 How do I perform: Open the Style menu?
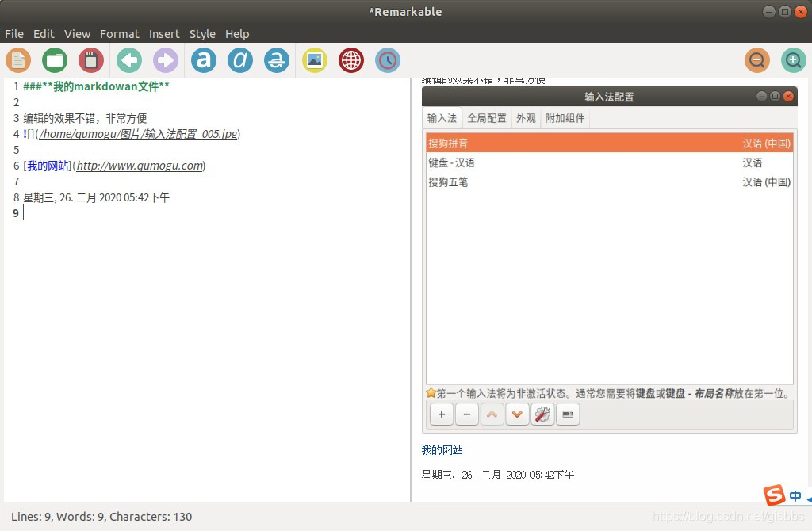tap(202, 34)
